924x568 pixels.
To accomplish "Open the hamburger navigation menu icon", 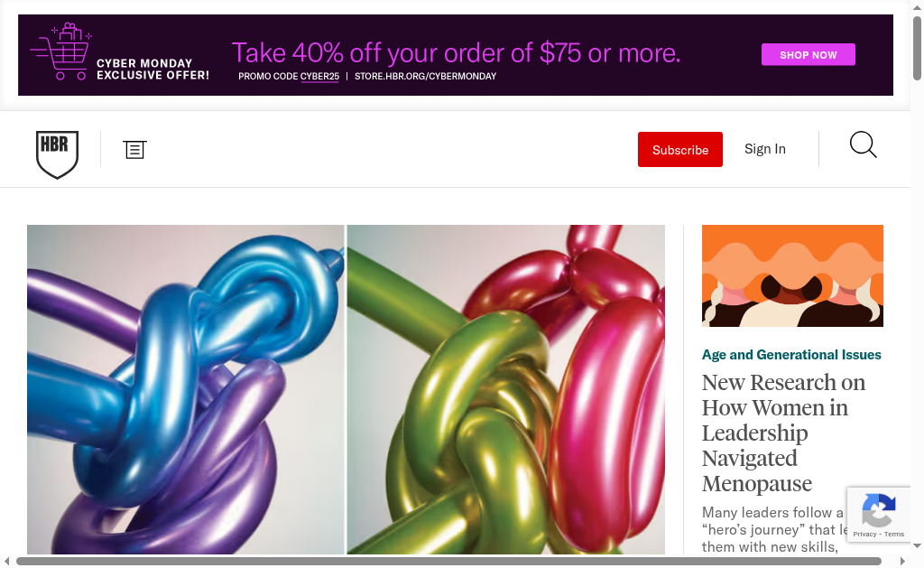I will [135, 149].
